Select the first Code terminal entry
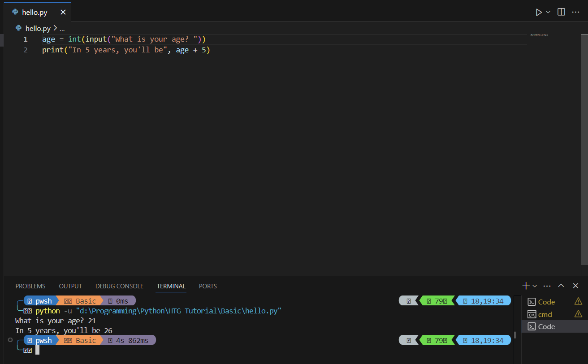The height and width of the screenshot is (364, 588). pos(546,302)
